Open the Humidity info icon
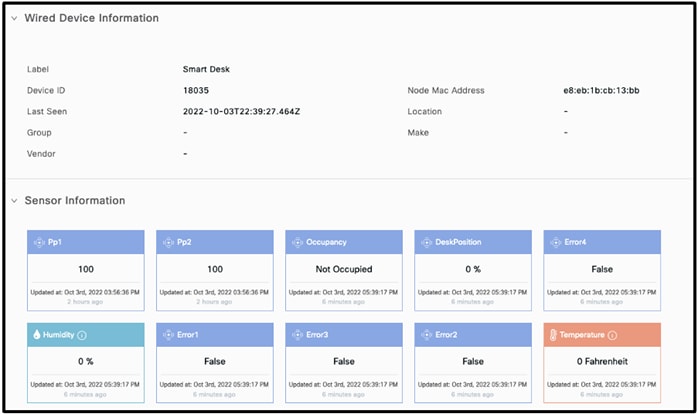The height and width of the screenshot is (414, 698). click(x=82, y=335)
